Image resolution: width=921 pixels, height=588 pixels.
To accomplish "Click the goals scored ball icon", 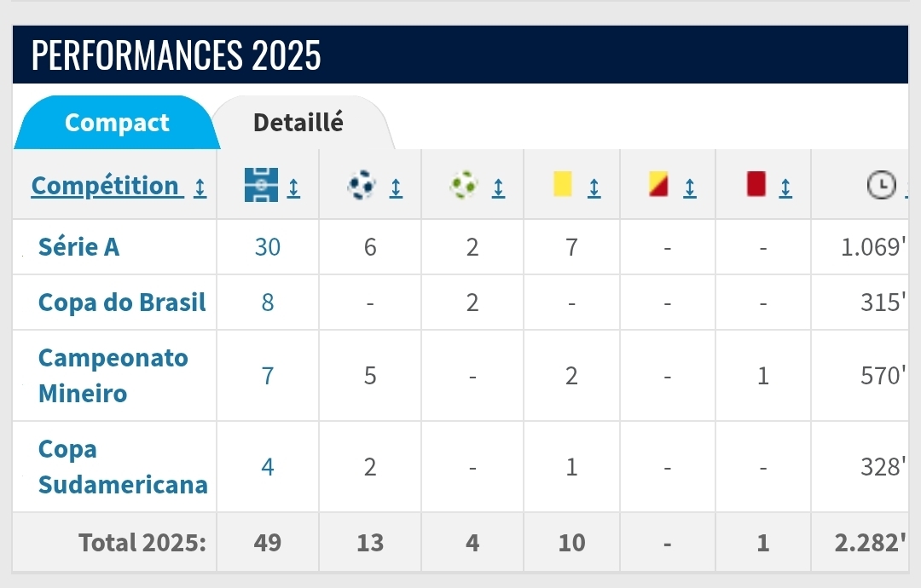I will click(362, 185).
